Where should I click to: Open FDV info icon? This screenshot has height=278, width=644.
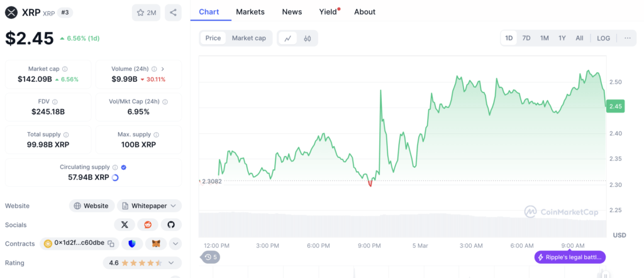click(x=55, y=102)
